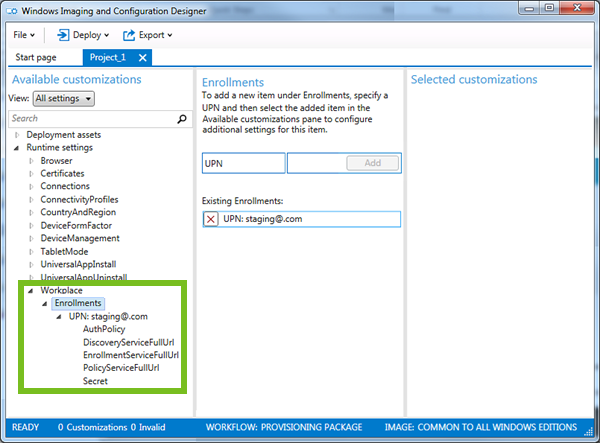Open the View All settings dropdown

tap(64, 98)
